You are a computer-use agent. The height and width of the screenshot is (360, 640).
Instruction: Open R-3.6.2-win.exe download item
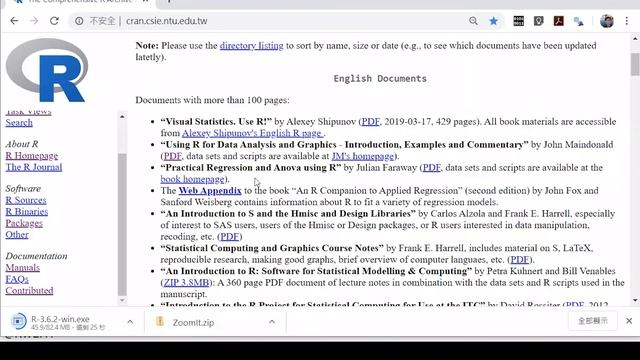(x=59, y=322)
